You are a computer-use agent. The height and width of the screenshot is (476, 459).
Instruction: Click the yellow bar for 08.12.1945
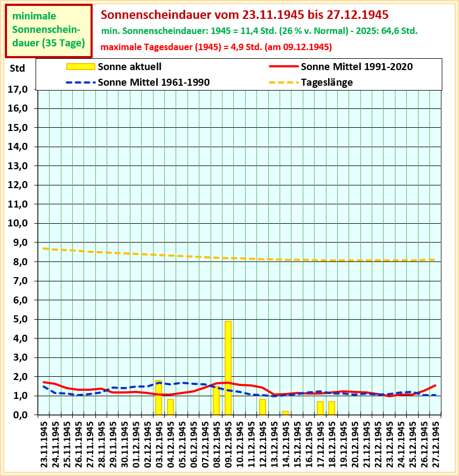[x=217, y=401]
